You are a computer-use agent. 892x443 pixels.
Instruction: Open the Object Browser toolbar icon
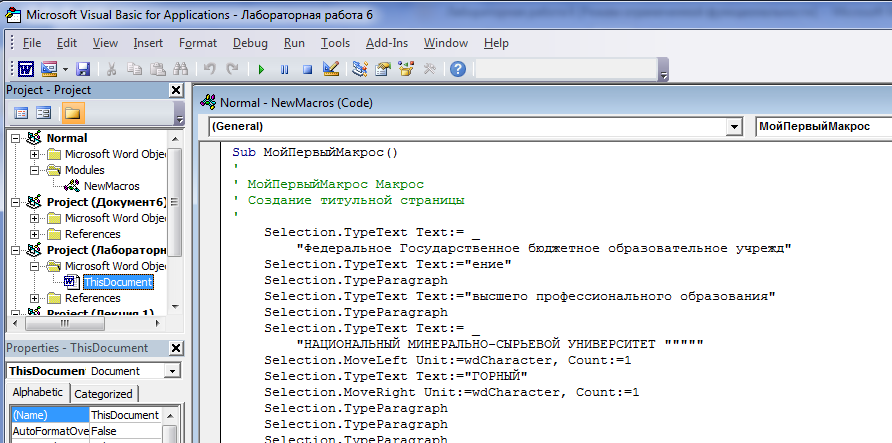(406, 69)
